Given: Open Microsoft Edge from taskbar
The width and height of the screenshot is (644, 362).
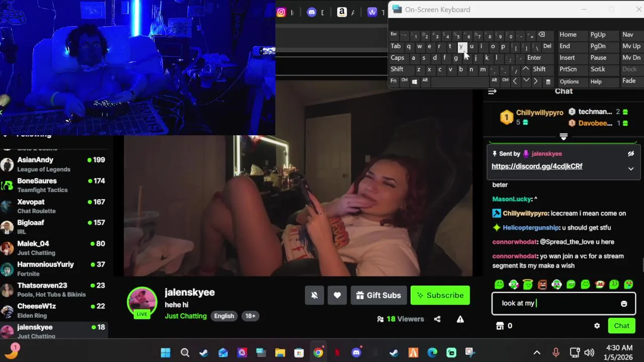Looking at the screenshot, I should pyautogui.click(x=433, y=353).
